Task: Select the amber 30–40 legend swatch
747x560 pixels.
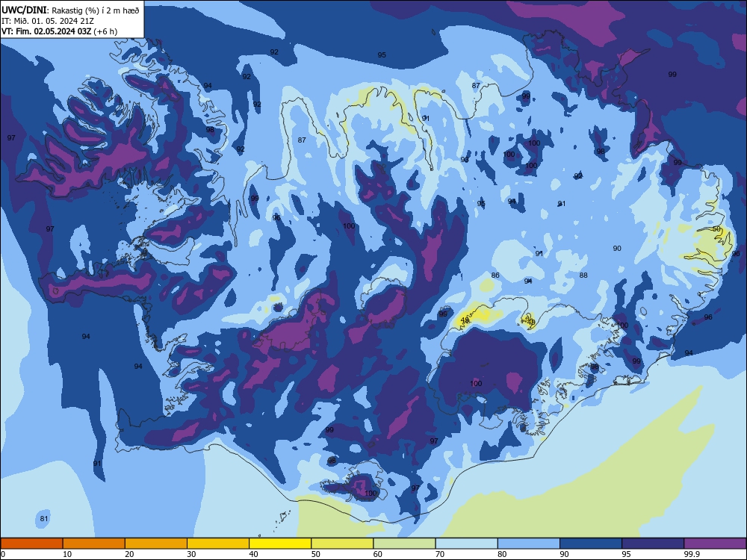Action: [218, 544]
